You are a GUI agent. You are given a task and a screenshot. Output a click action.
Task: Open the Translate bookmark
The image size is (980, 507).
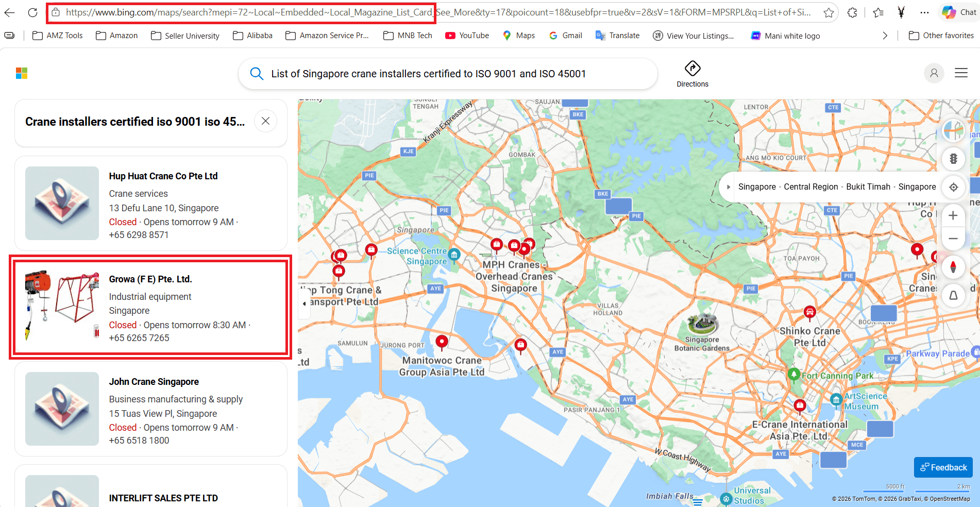(x=617, y=36)
